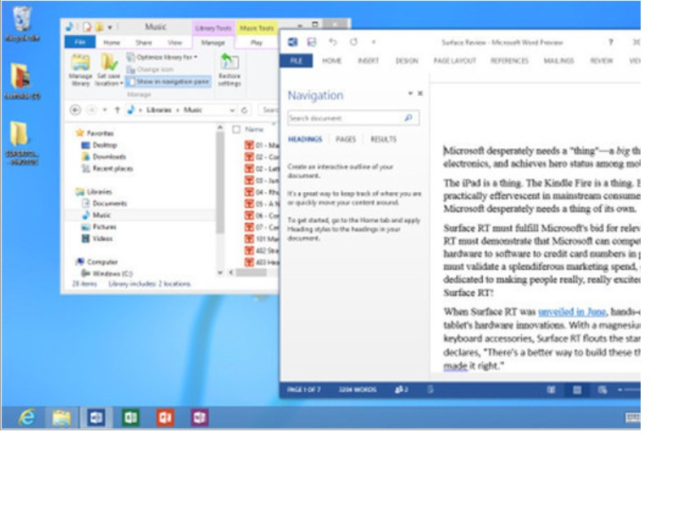Open Recent places in Explorer tree
700x523 pixels.
(x=107, y=168)
